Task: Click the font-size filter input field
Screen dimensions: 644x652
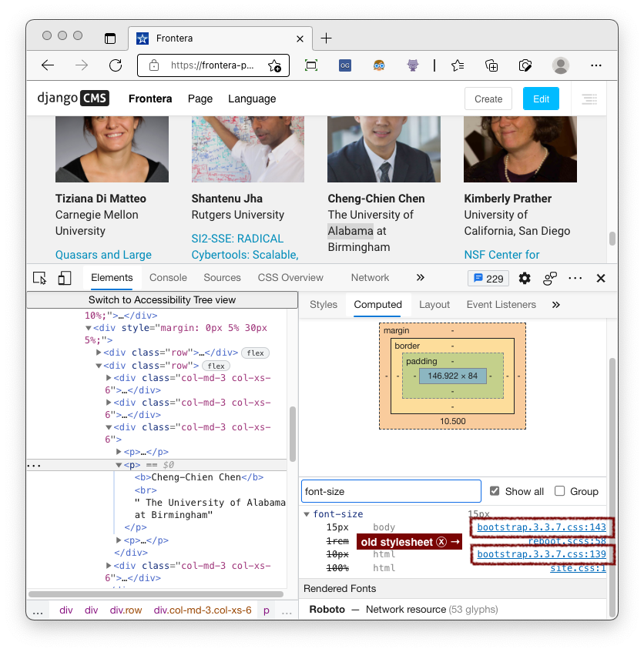Action: [x=391, y=491]
